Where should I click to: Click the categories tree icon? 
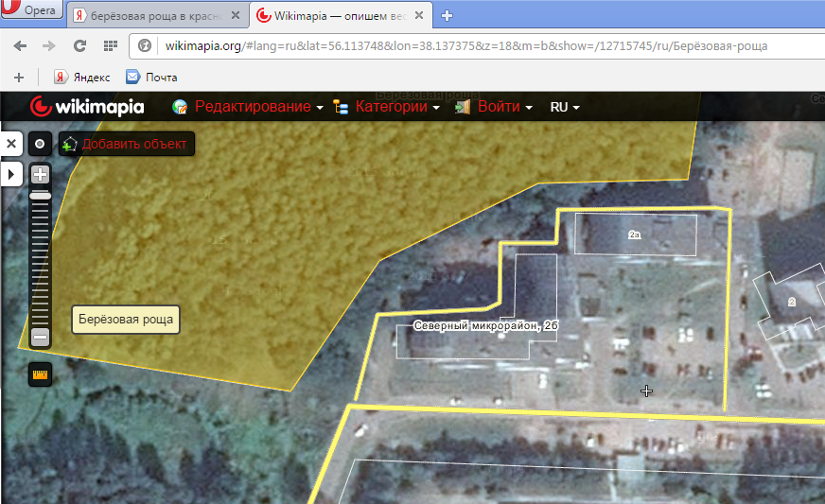[x=341, y=107]
